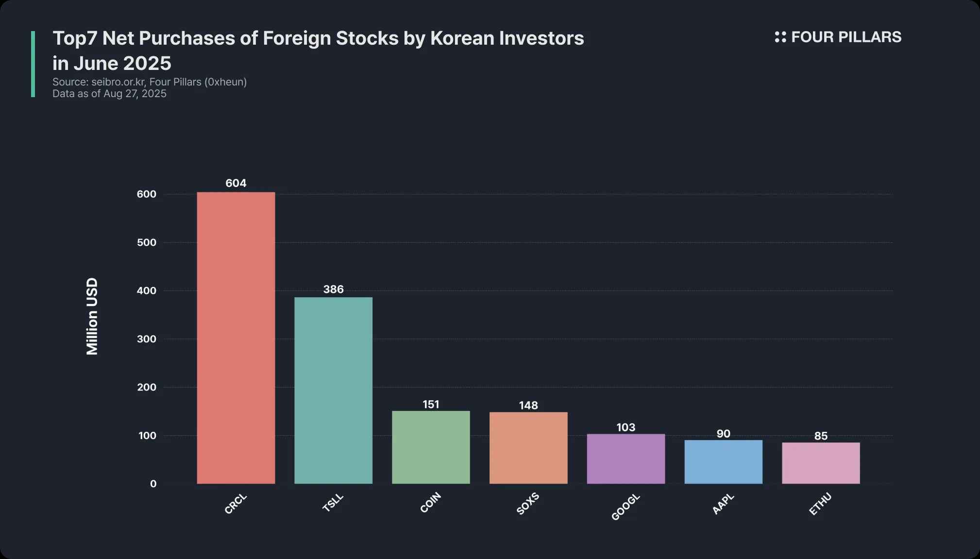Screen dimensions: 980x559
Task: Select the teal TSLL bar
Action: (333, 390)
